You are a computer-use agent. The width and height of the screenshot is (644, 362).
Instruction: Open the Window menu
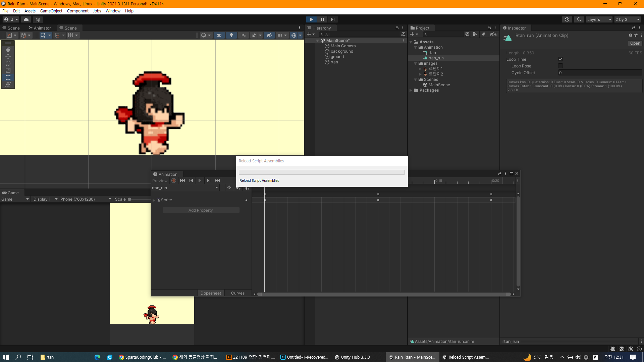tap(113, 11)
